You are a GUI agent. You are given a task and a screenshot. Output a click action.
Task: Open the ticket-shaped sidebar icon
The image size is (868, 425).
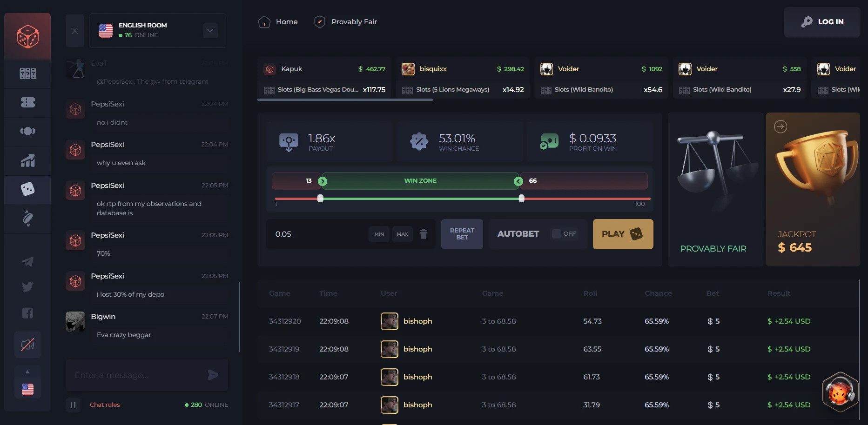[x=27, y=102]
